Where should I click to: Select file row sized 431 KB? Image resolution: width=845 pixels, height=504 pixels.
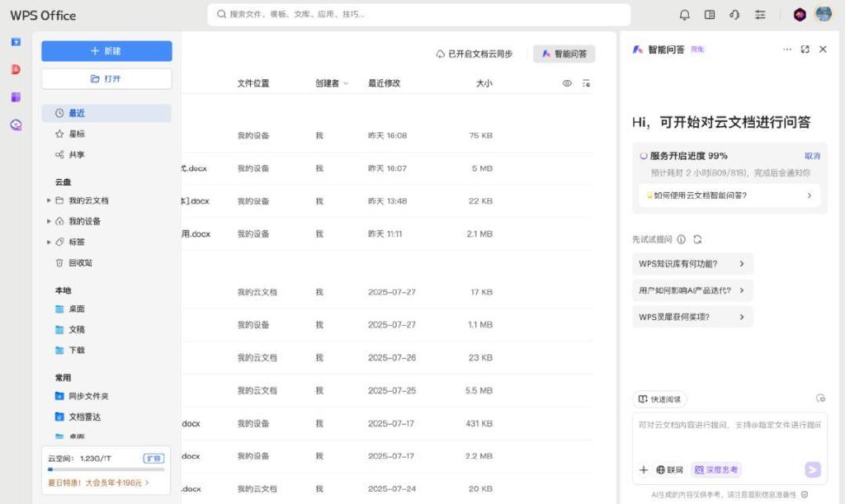click(x=388, y=424)
